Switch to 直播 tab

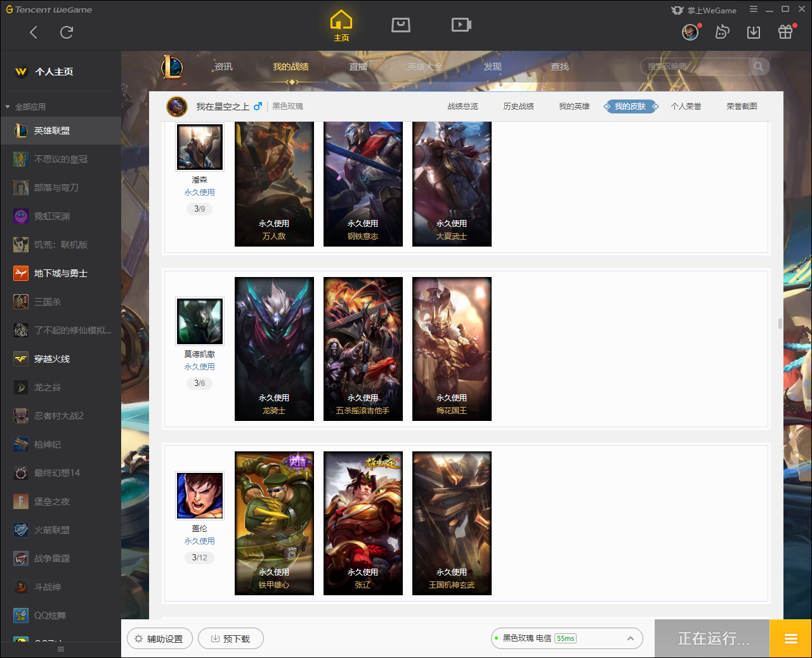(x=358, y=67)
